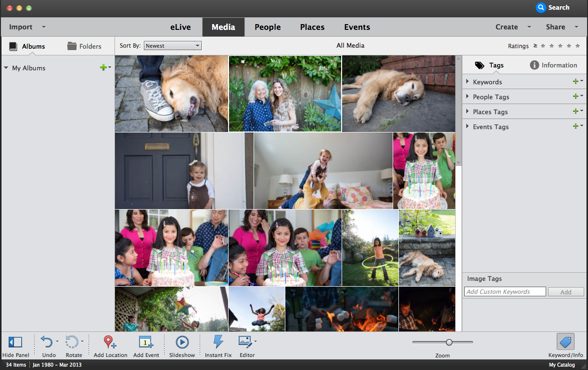588x370 pixels.
Task: Switch to the People tab
Action: 268,27
